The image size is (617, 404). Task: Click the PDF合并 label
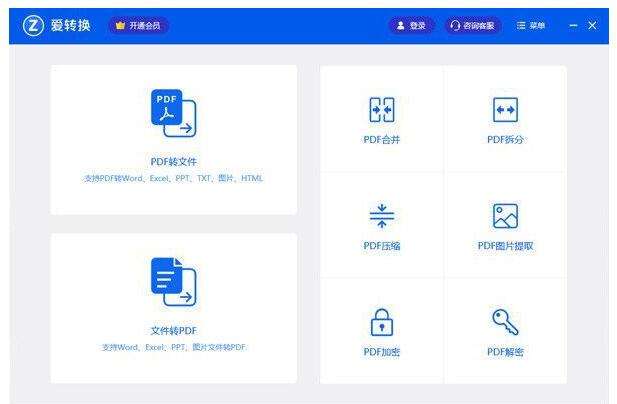[x=382, y=139]
